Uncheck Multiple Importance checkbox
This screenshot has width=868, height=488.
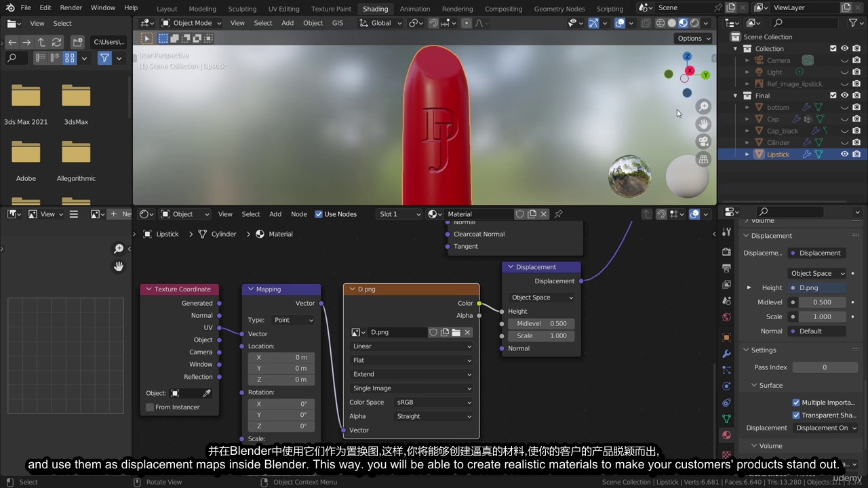click(796, 403)
